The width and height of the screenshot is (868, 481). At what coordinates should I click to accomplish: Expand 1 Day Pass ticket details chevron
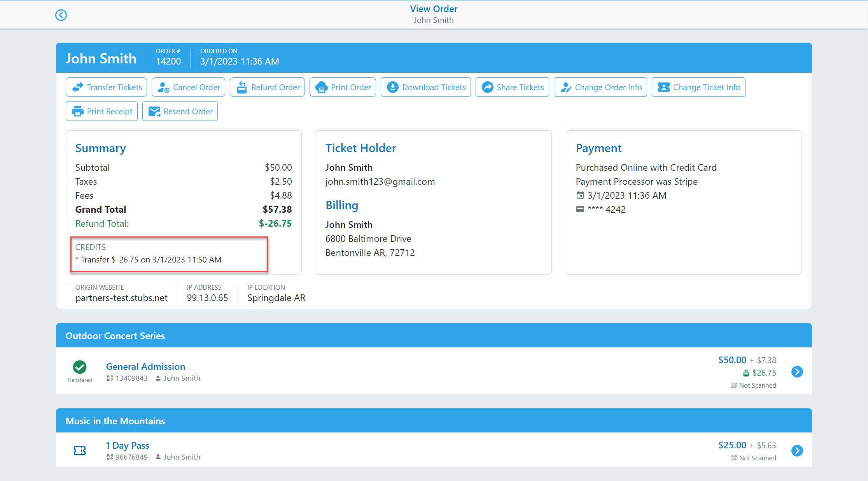[797, 451]
